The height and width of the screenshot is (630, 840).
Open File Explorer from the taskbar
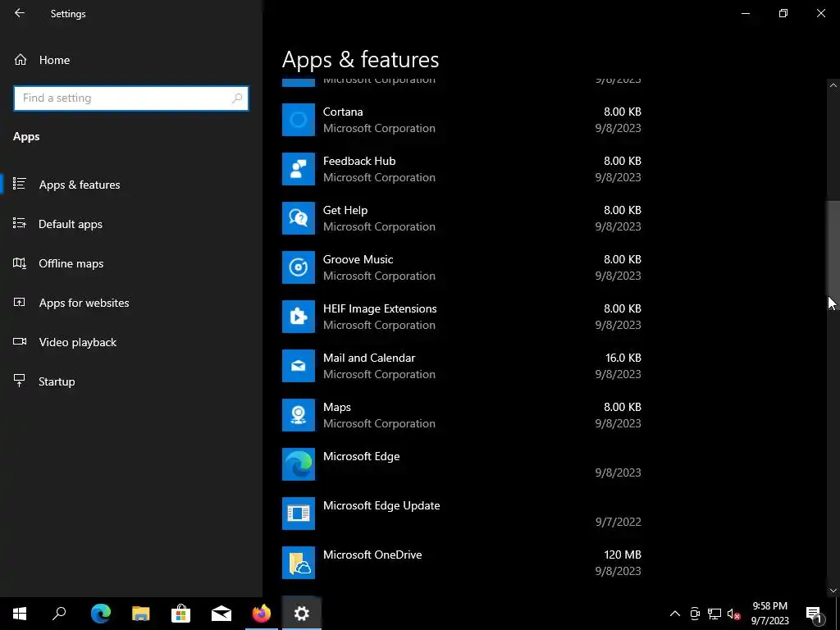click(141, 614)
